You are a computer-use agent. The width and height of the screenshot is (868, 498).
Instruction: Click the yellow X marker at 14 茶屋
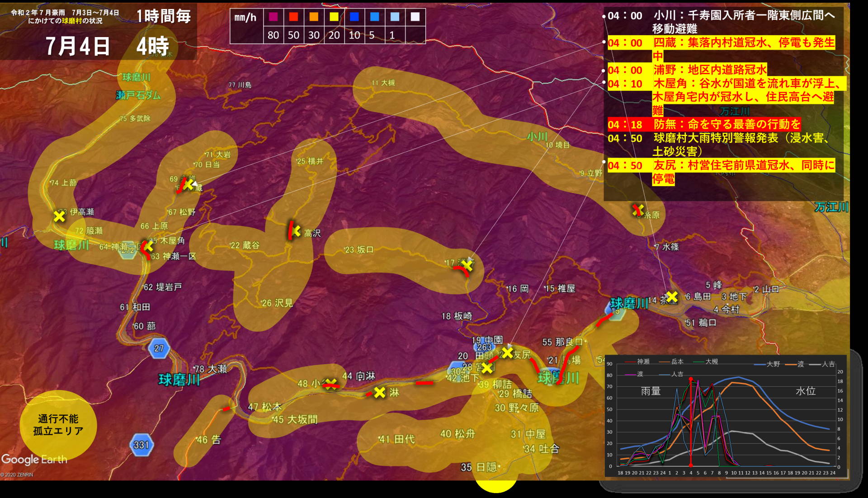(672, 296)
